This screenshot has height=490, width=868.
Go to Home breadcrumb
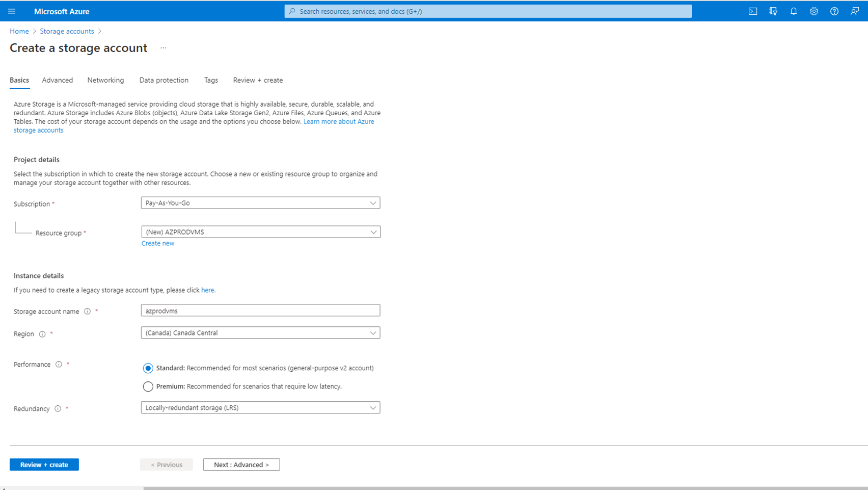coord(19,31)
